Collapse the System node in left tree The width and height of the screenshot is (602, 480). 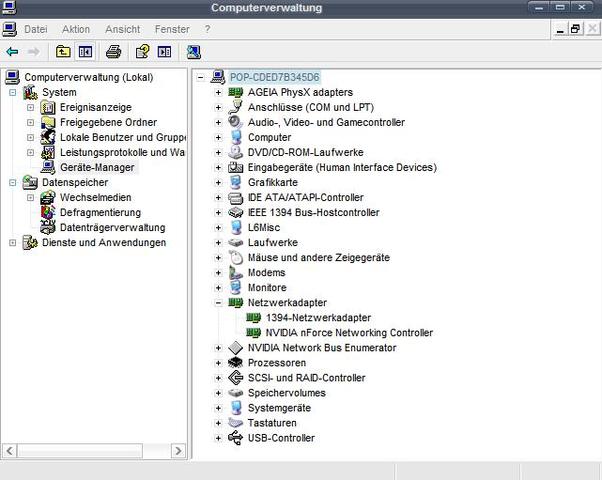click(x=13, y=93)
